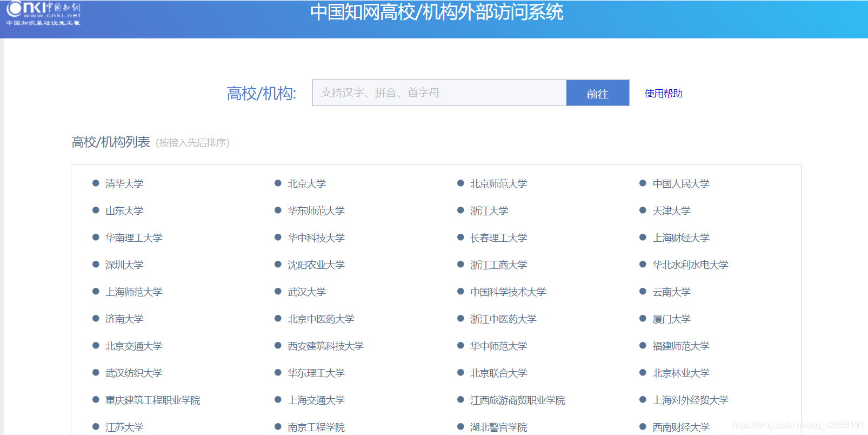The image size is (868, 435).
Task: Open the 中国科学技术大学 link
Action: pos(508,292)
